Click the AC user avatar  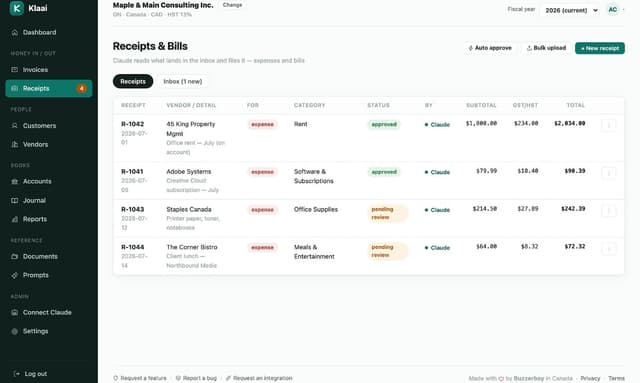pyautogui.click(x=613, y=10)
